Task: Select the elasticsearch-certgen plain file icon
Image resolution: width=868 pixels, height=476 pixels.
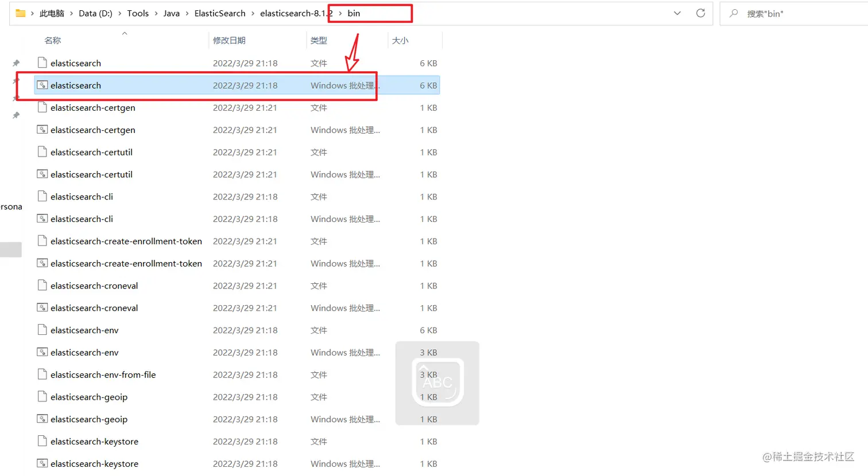Action: pyautogui.click(x=42, y=108)
